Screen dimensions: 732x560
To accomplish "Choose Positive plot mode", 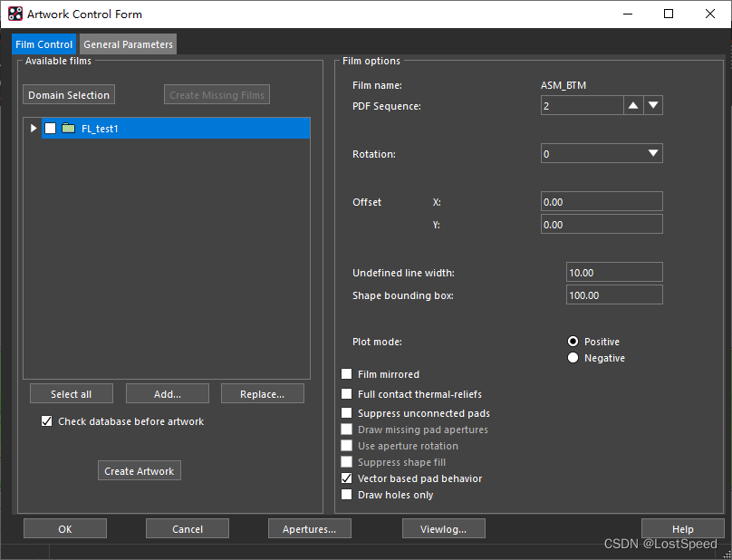I will click(573, 342).
